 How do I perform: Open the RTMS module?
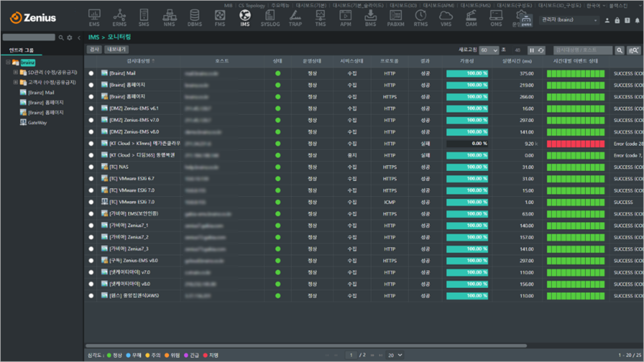click(421, 18)
